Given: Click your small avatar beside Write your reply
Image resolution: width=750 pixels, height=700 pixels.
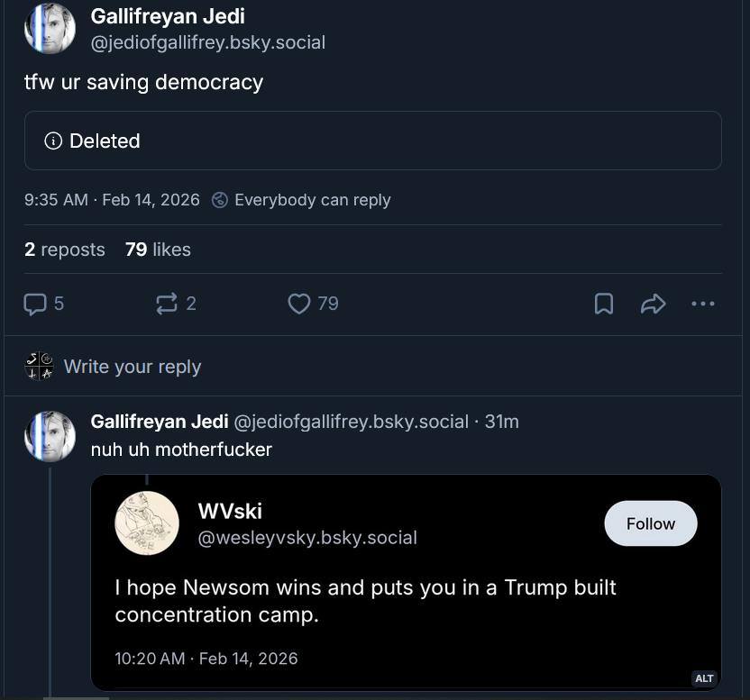Looking at the screenshot, I should [x=39, y=366].
